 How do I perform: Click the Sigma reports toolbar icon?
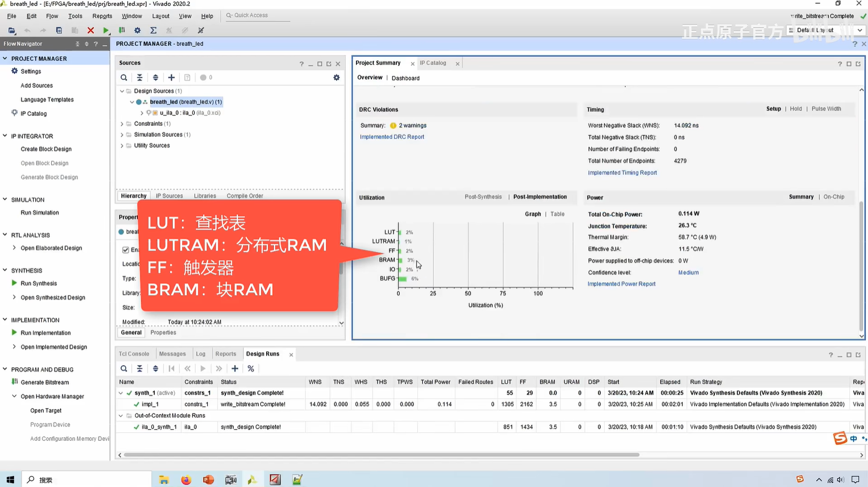pos(153,30)
